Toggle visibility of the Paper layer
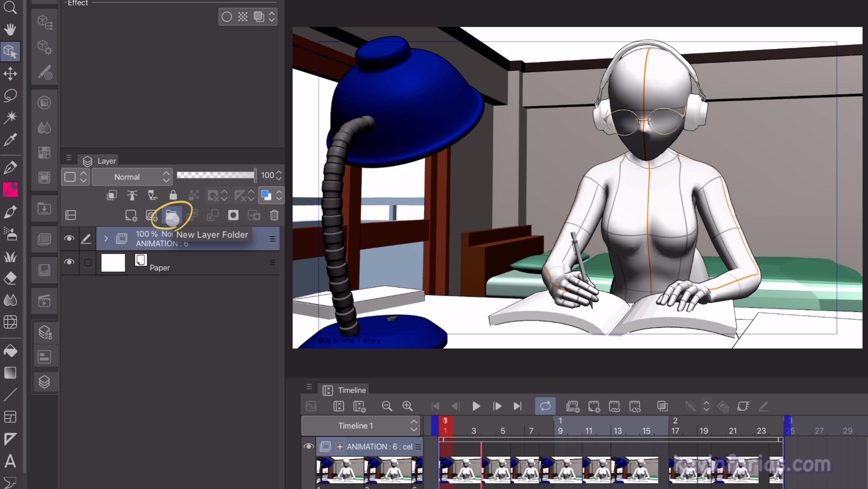868x489 pixels. tap(69, 262)
